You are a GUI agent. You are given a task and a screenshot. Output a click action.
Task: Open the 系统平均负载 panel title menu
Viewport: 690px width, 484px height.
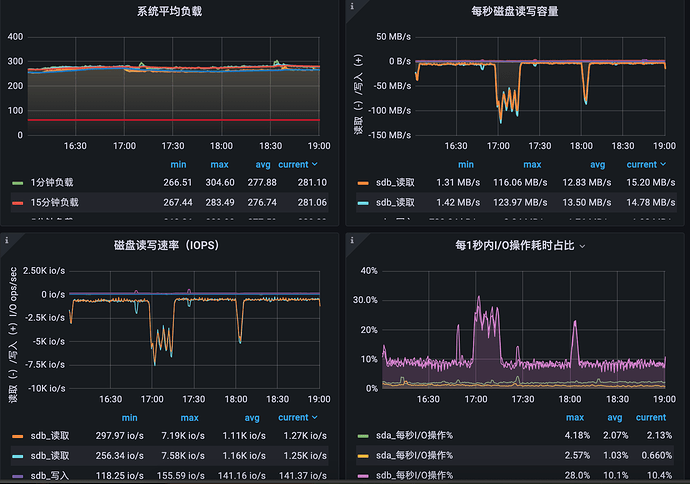[172, 12]
